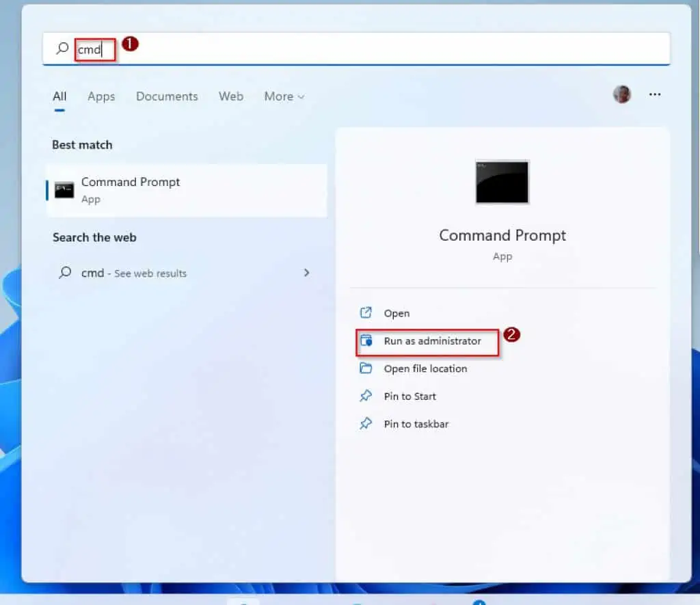
Task: Click the Open launch icon
Action: pos(365,312)
